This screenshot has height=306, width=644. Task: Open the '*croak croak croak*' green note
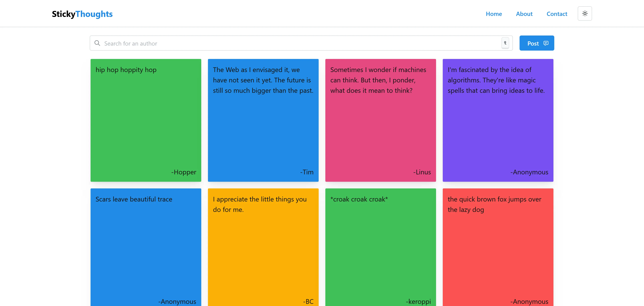pyautogui.click(x=380, y=247)
